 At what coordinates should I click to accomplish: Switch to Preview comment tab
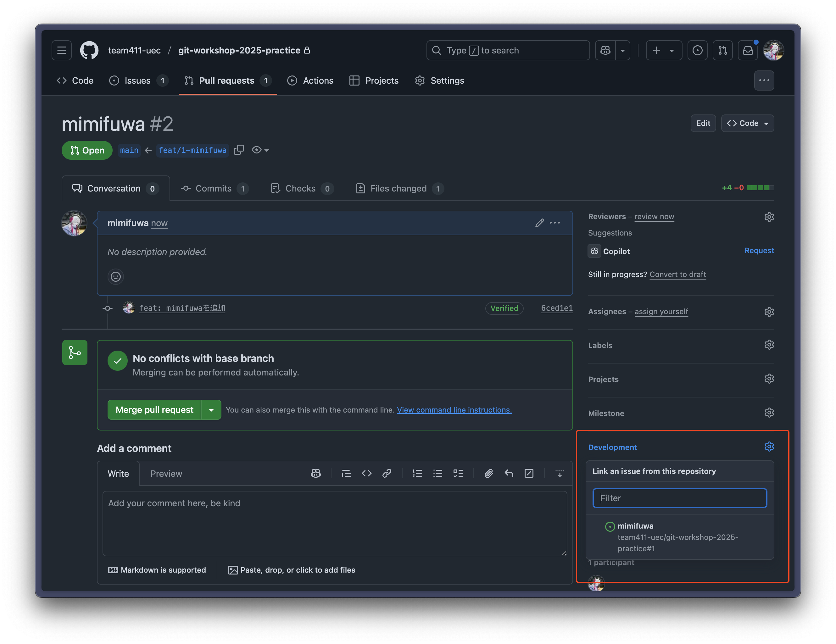(166, 473)
